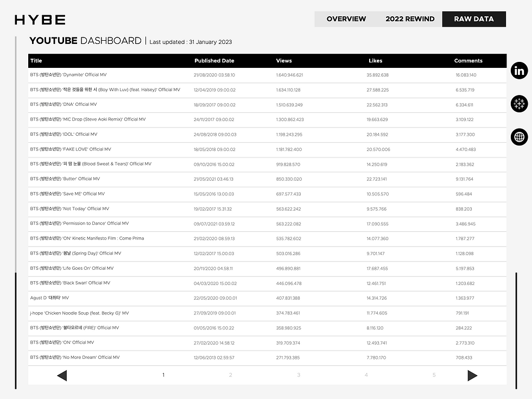The height and width of the screenshot is (399, 532).
Task: Select 'No More Dream' Official MV title
Action: coord(75,357)
